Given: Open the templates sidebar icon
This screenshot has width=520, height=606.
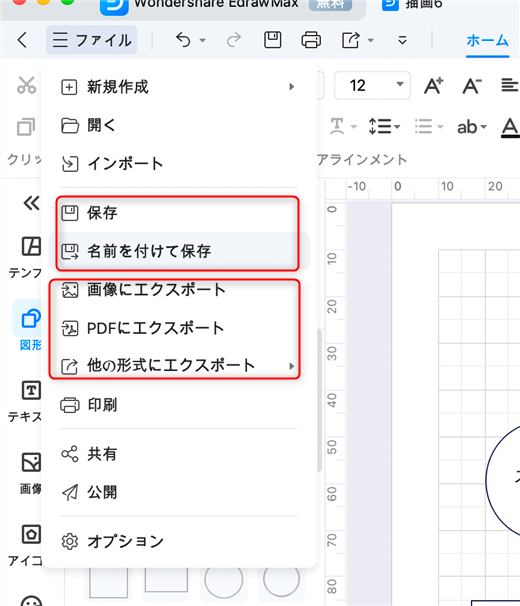Looking at the screenshot, I should 31,246.
